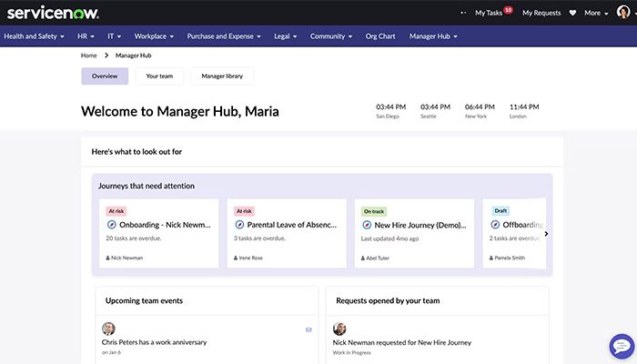Screen dimensions: 637x364
Task: Click the At risk tag on Onboarding card
Action: click(x=116, y=211)
